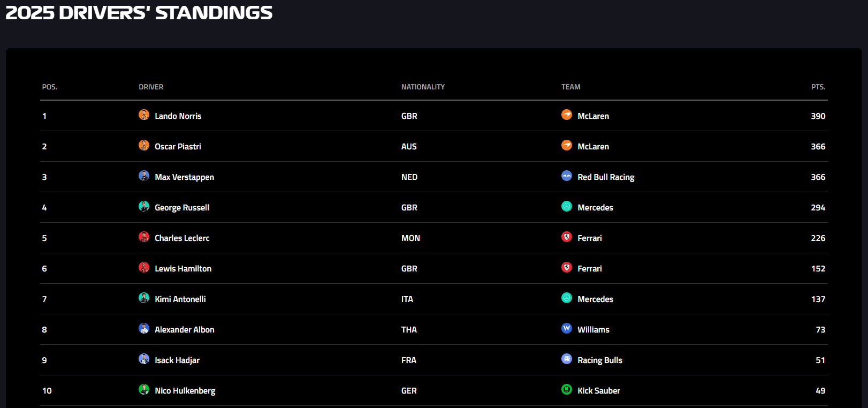This screenshot has width=868, height=408.
Task: Click the PTS. column header
Action: coord(818,87)
